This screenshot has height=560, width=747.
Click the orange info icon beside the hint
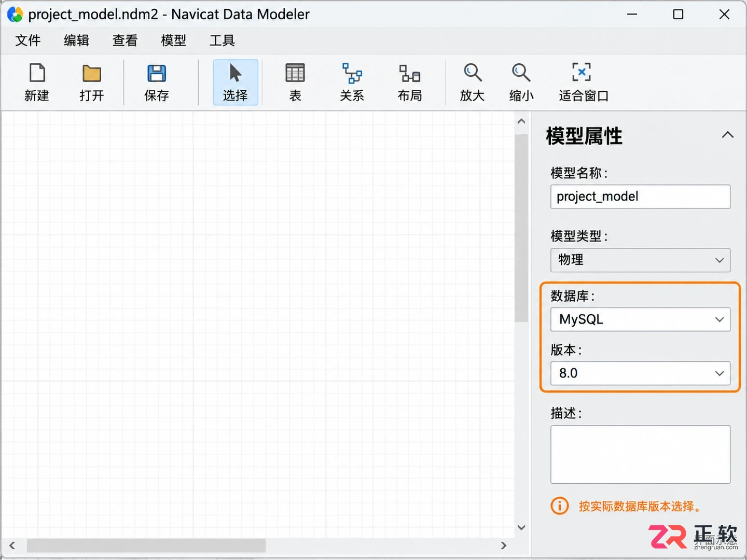click(x=560, y=506)
